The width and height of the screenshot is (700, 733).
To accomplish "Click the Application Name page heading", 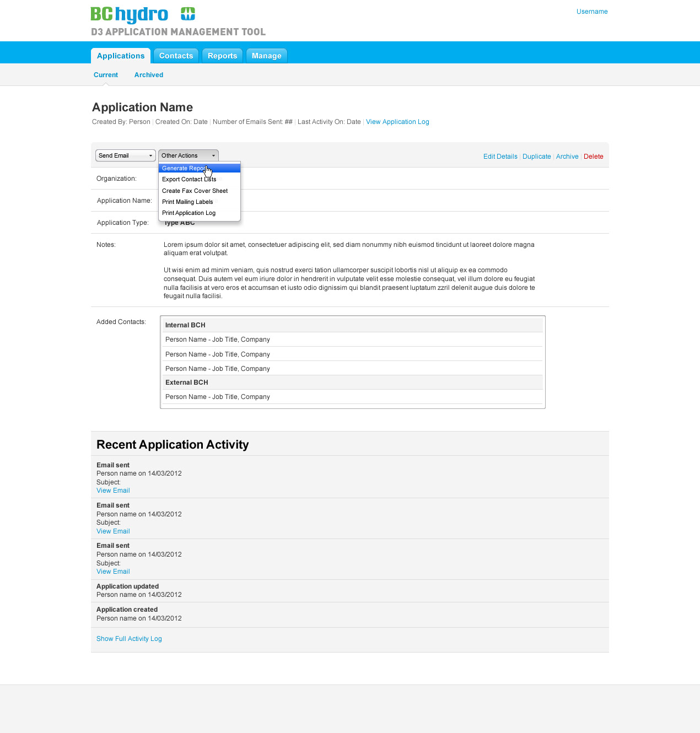I will (143, 107).
